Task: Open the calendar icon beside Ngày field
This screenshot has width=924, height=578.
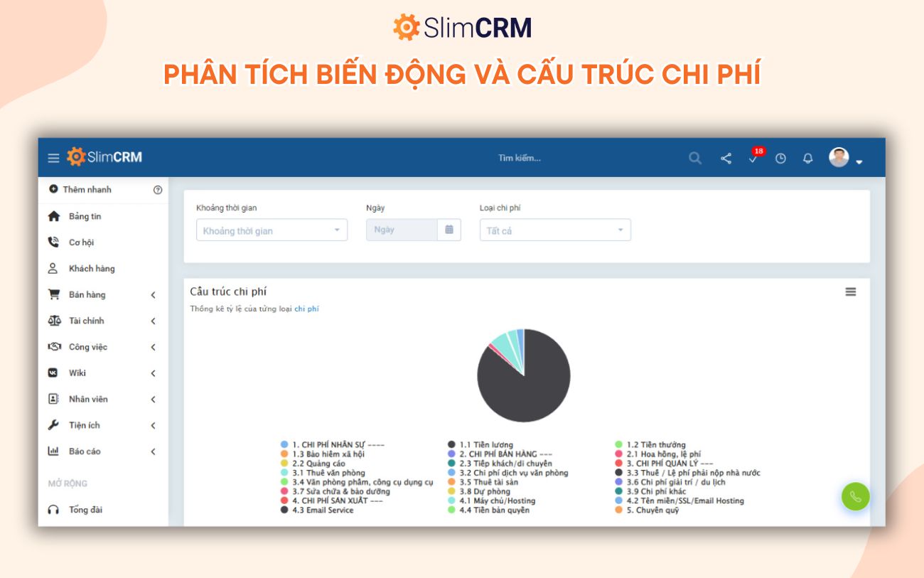Action: coord(449,230)
